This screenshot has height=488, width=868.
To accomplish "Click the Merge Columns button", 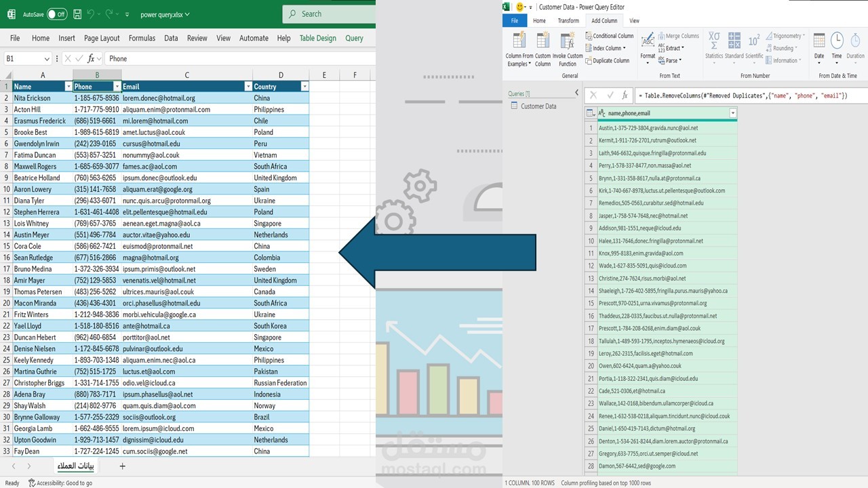I will (x=678, y=36).
